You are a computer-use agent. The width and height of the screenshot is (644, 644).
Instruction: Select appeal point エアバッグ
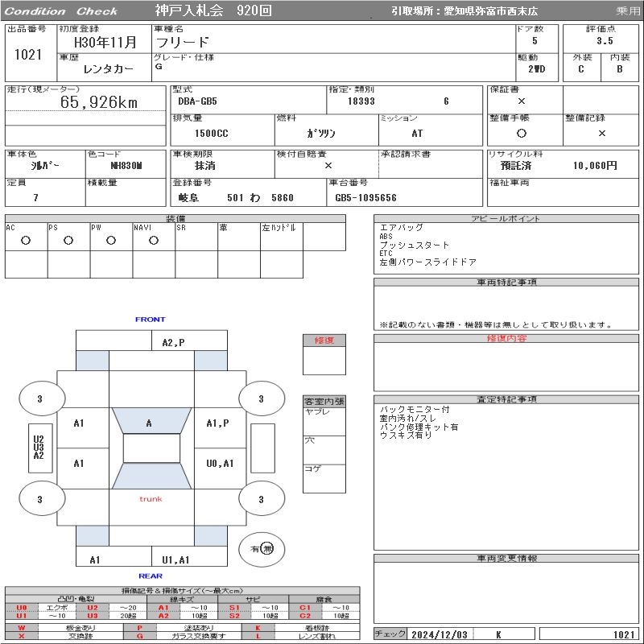401,228
